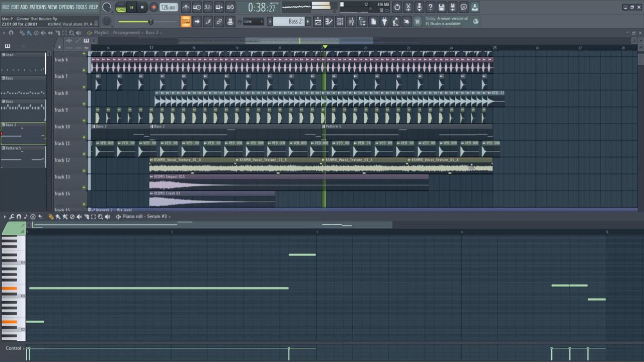This screenshot has height=362, width=644.
Task: Click the stamp icon in the toolbar
Action: tap(230, 22)
